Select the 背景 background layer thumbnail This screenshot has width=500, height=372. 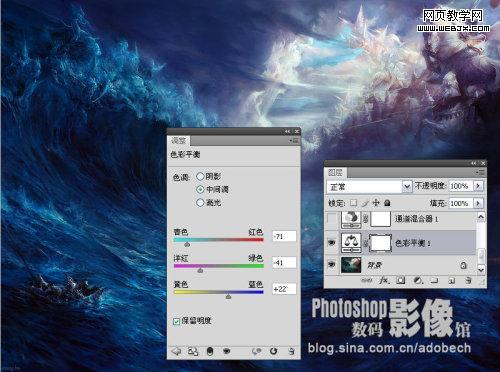tap(351, 265)
